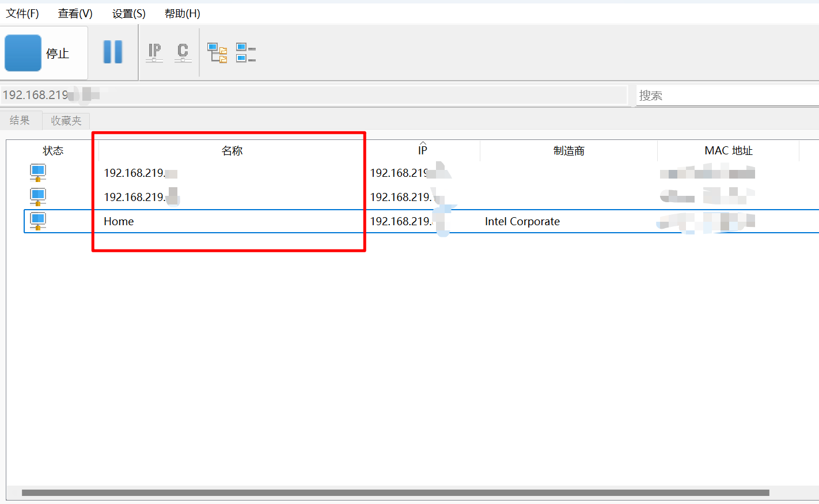Open the 查看(V) menu
Image resolution: width=819 pixels, height=504 pixels.
pyautogui.click(x=75, y=13)
